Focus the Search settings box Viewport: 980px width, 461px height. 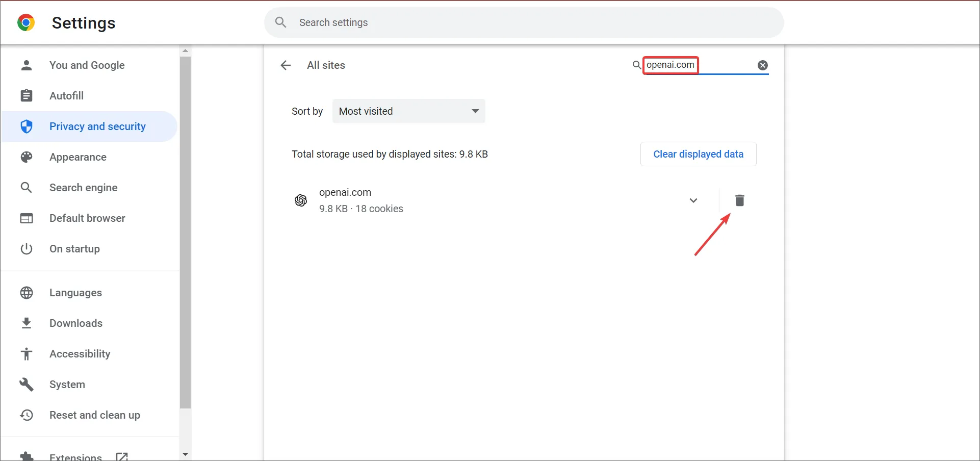tap(524, 22)
